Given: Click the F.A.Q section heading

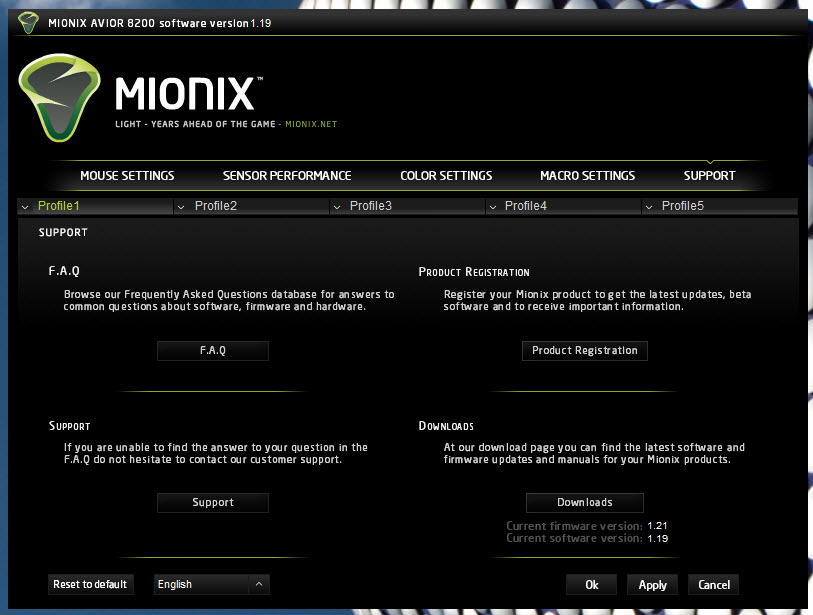Looking at the screenshot, I should click(x=64, y=271).
